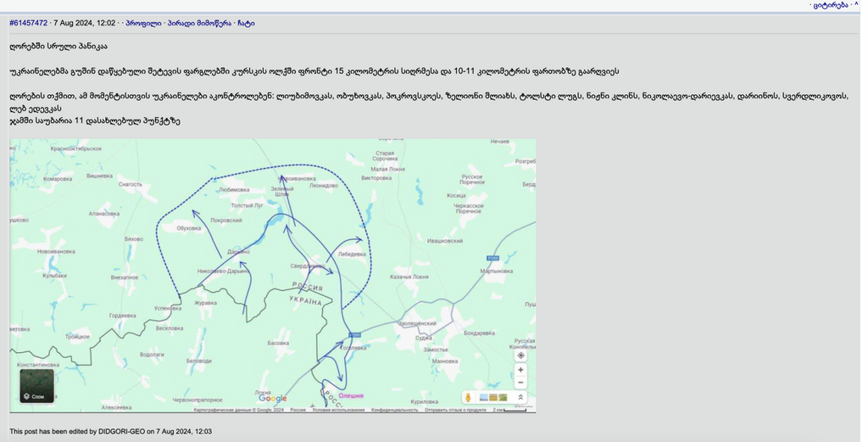
Task: Click the Свердликово label on the map
Action: [x=308, y=266]
